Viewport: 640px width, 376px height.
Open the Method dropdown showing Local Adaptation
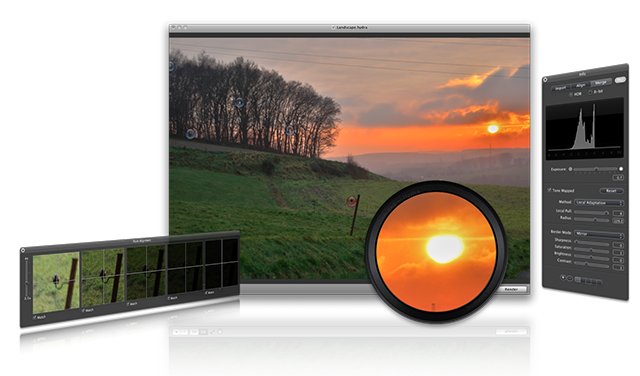pos(599,202)
